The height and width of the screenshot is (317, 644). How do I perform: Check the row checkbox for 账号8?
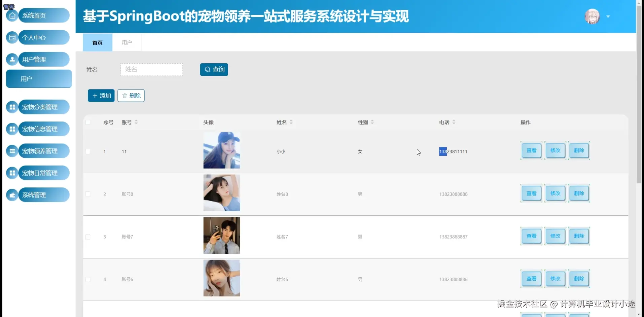click(x=88, y=194)
